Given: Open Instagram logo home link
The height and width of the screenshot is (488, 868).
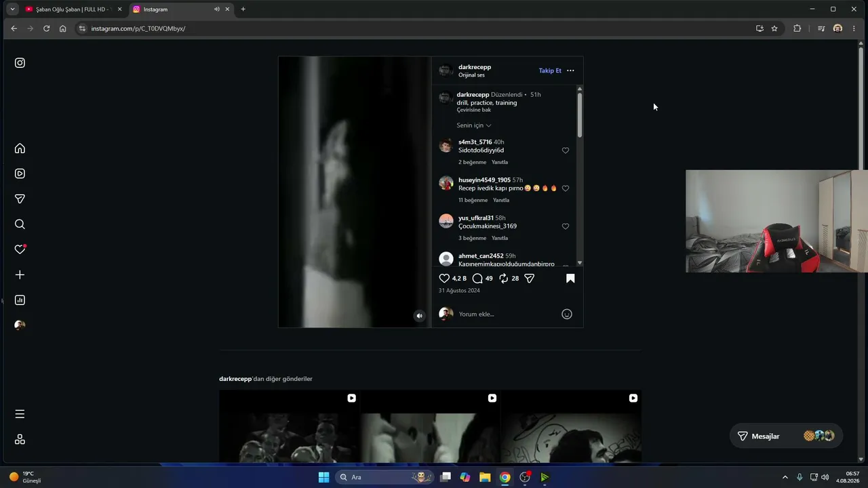Looking at the screenshot, I should [20, 63].
